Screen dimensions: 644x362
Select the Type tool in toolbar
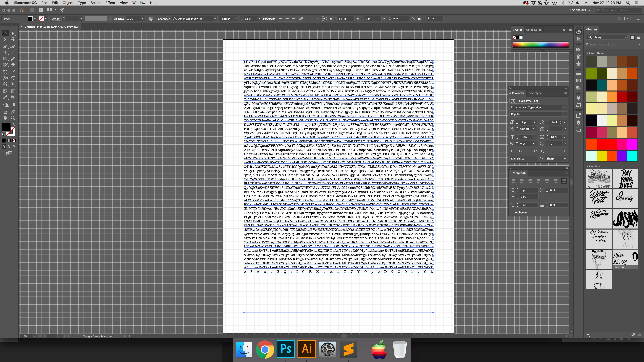5,53
